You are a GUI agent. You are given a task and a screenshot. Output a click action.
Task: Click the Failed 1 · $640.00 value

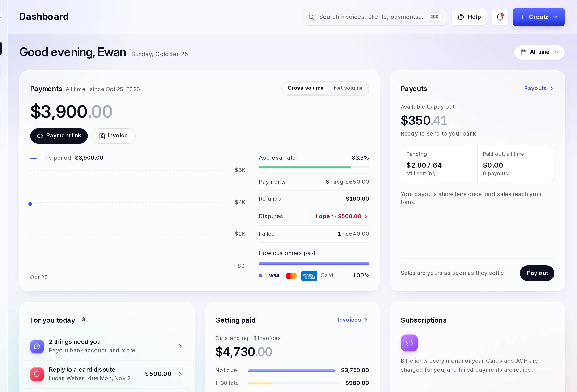pyautogui.click(x=353, y=234)
